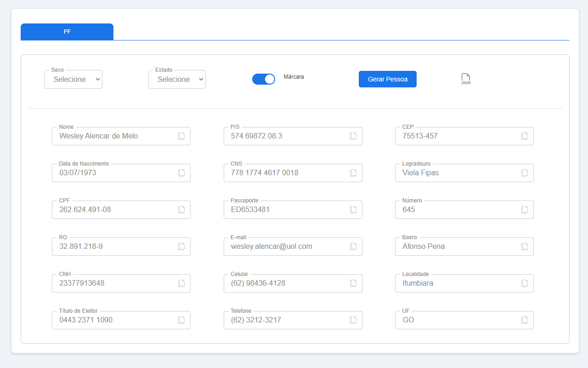Copy the CPF field value
Screen dimensions: 588x368
pyautogui.click(x=181, y=210)
